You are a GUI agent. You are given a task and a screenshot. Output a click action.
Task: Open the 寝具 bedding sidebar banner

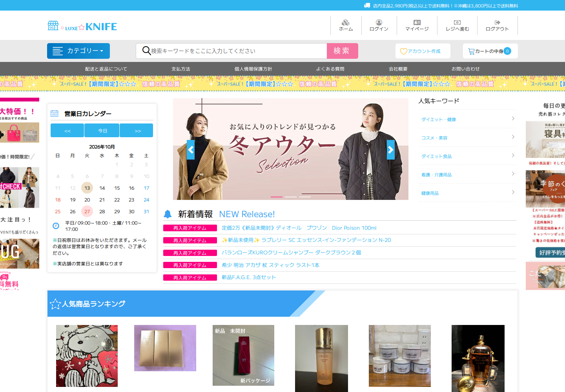tap(545, 140)
